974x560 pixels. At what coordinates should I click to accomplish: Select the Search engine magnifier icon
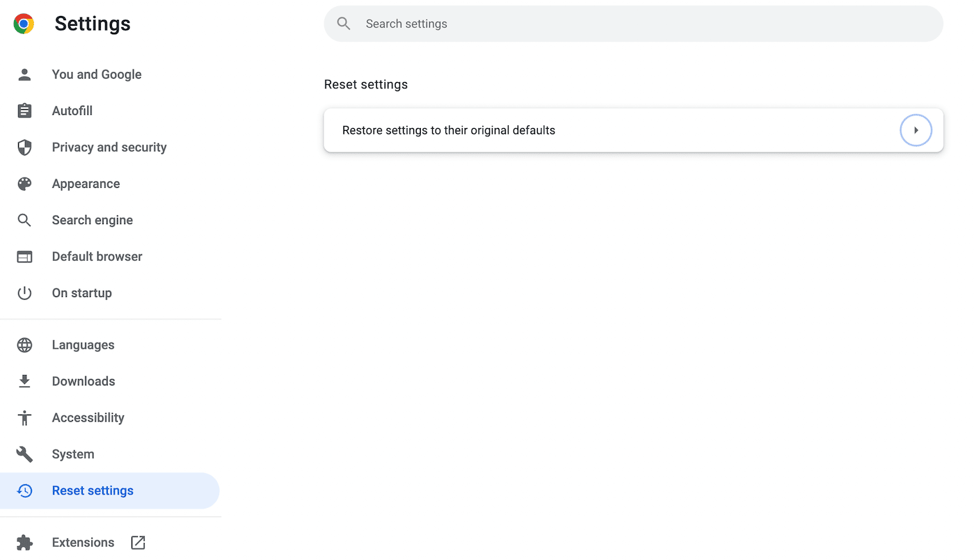tap(24, 220)
